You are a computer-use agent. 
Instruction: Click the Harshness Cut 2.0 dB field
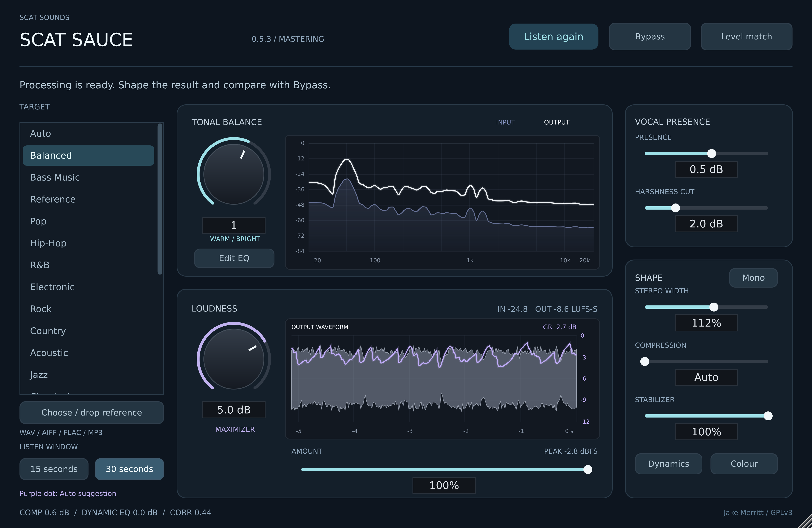(706, 224)
